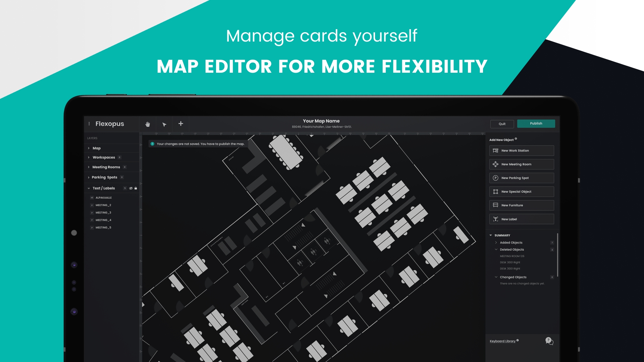Toggle lock on Text / Labels layer
The height and width of the screenshot is (362, 644).
(136, 188)
